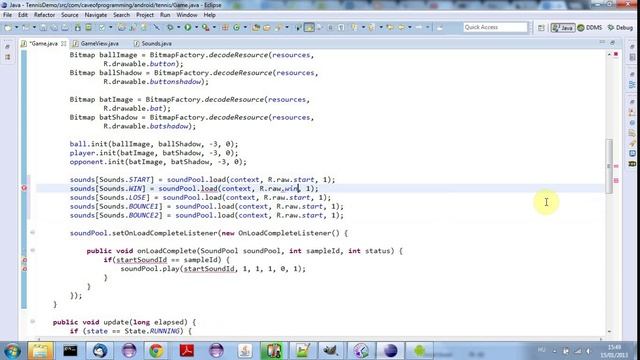Click the Windows Start button
Viewport: 640px width, 360px height.
tap(12, 351)
